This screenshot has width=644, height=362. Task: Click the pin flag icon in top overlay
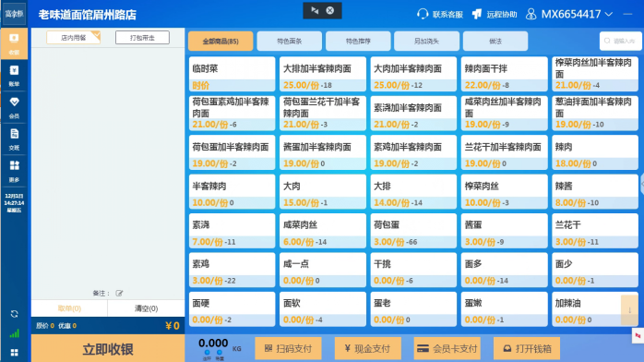click(x=315, y=10)
